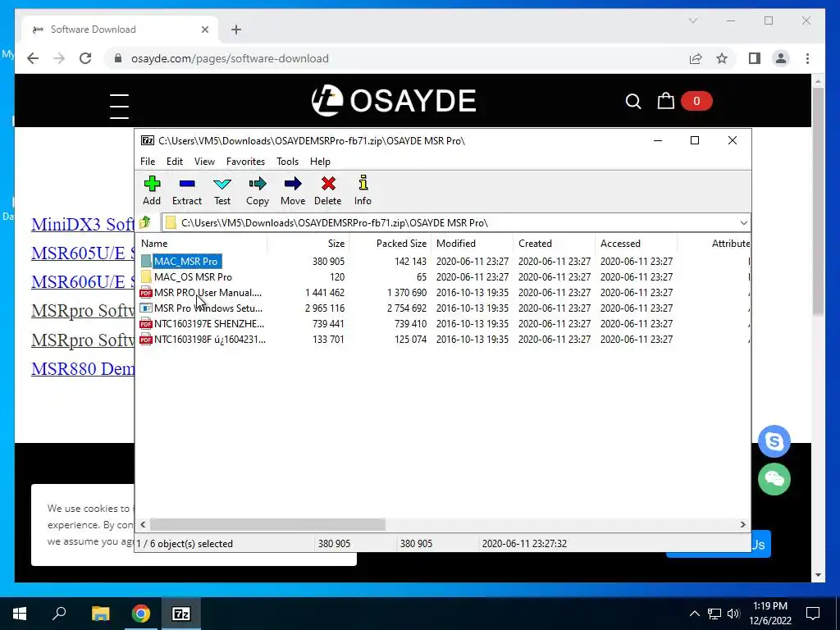
Task: Click the NTC1603197E PDF file icon
Action: 146,323
